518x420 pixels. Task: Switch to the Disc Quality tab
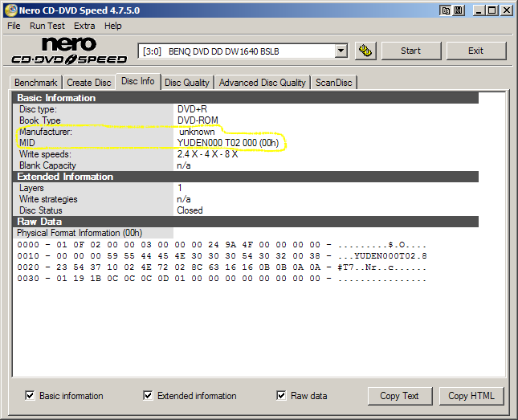click(x=187, y=83)
